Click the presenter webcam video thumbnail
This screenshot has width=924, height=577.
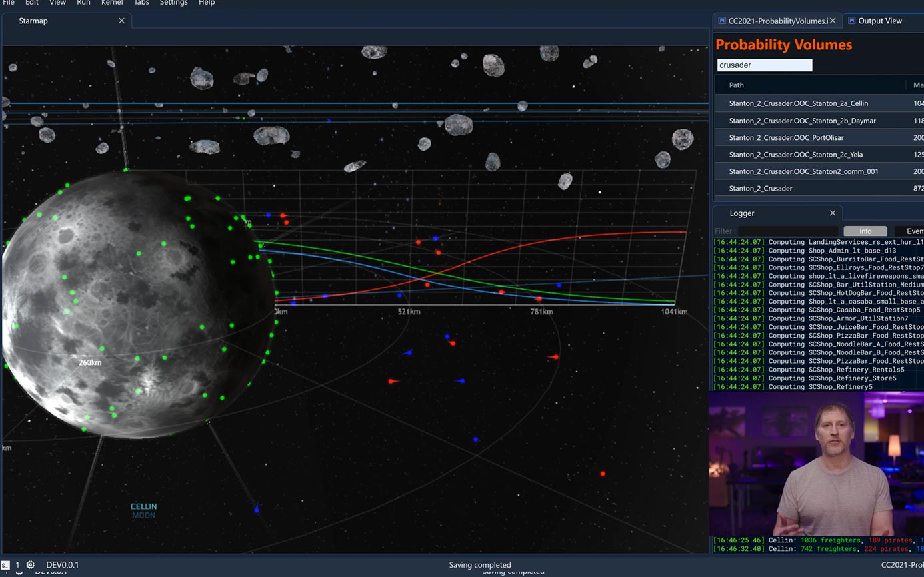click(817, 463)
